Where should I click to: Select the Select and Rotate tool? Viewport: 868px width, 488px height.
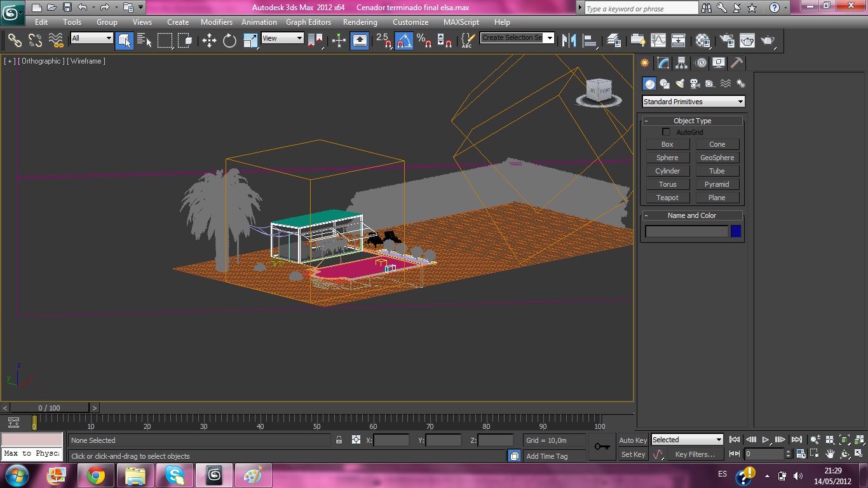coord(229,41)
